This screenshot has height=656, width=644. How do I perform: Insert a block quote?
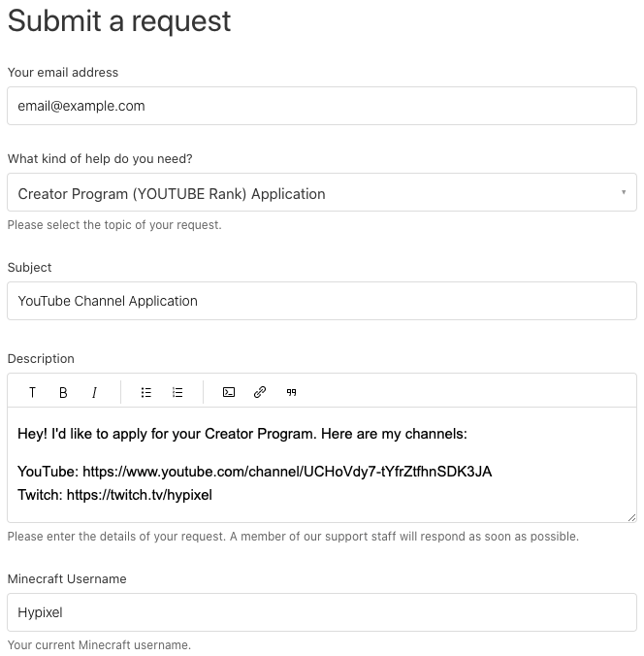click(x=292, y=392)
